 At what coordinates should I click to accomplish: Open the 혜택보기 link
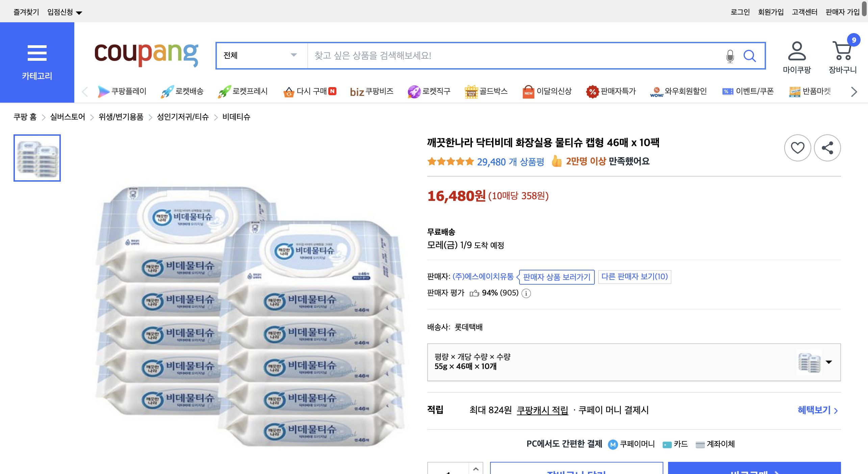point(814,410)
